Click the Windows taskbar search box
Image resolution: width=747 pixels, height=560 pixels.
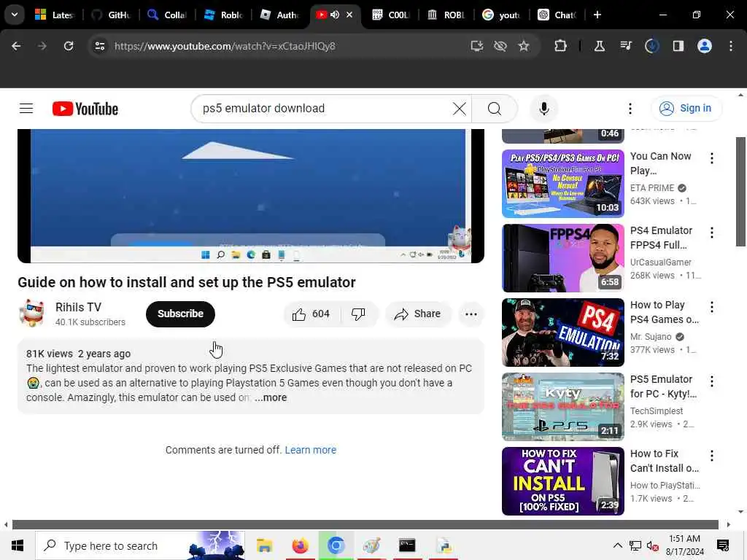tap(140, 545)
